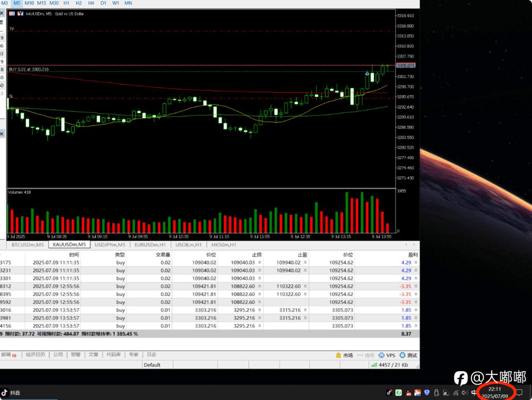Viewport: 532px width, 400px height.
Task: Switch to the USDJPYm,M5 chart tab
Action: click(x=110, y=245)
